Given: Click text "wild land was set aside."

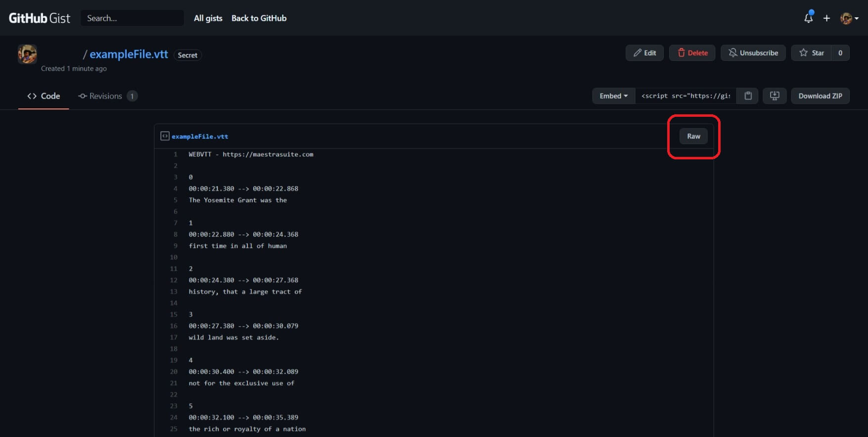Looking at the screenshot, I should click(233, 338).
